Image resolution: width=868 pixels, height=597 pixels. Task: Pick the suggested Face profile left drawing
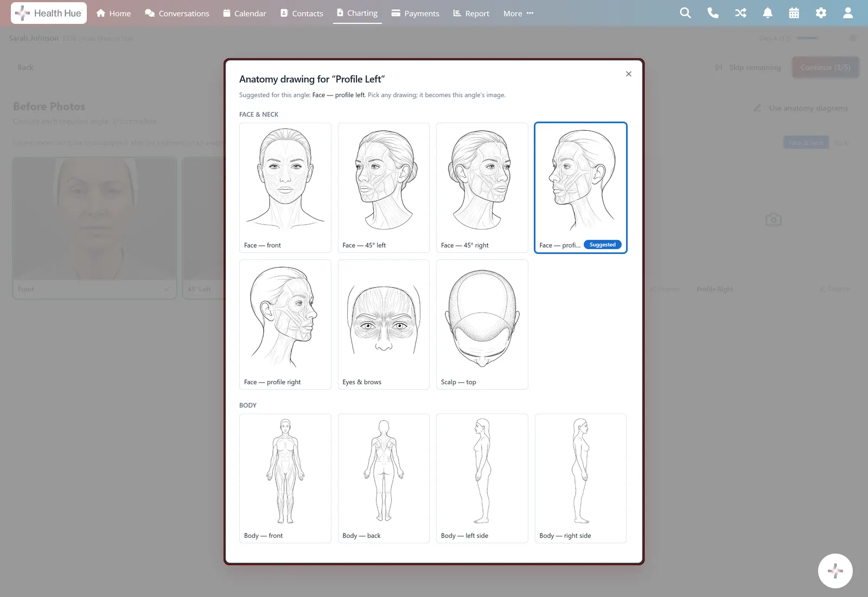pos(580,187)
